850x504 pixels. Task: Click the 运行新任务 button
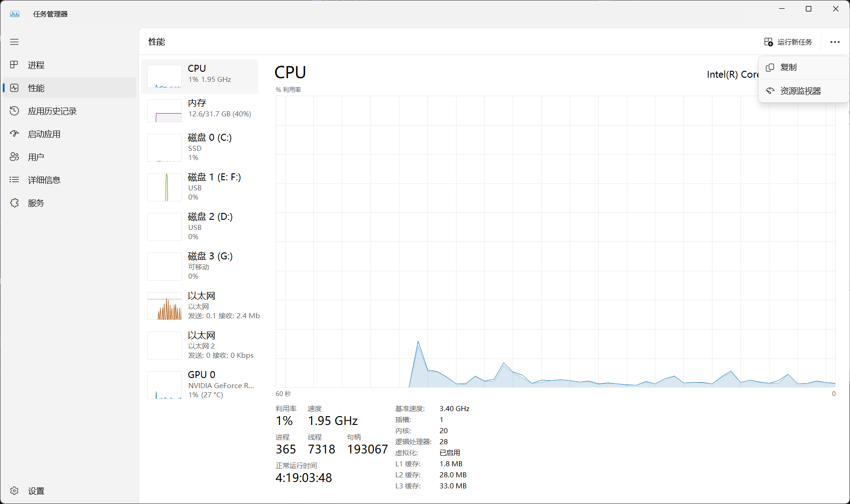tap(788, 42)
